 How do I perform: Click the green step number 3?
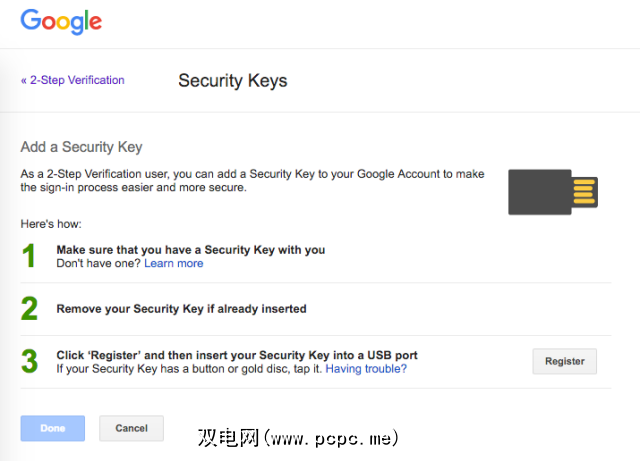pyautogui.click(x=29, y=362)
